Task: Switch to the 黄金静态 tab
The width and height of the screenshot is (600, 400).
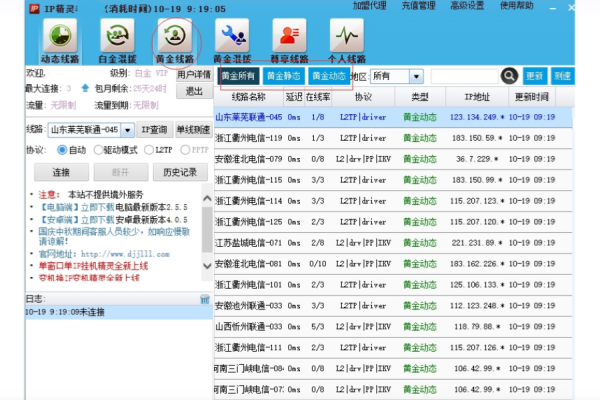Action: (284, 76)
